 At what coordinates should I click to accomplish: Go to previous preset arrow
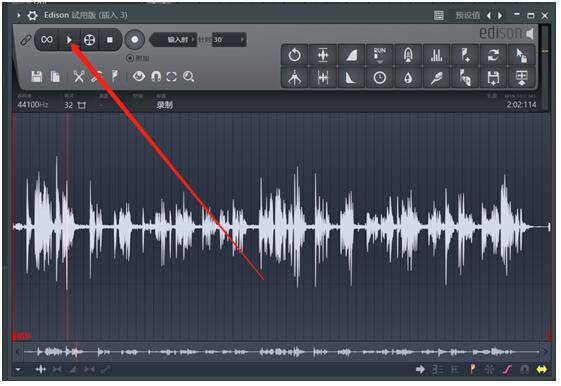[488, 15]
